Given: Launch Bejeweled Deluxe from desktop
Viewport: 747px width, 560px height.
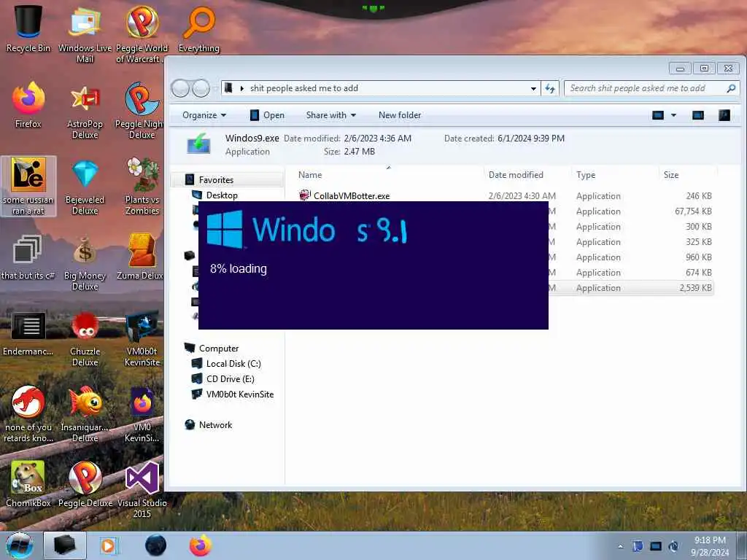Looking at the screenshot, I should (85, 187).
